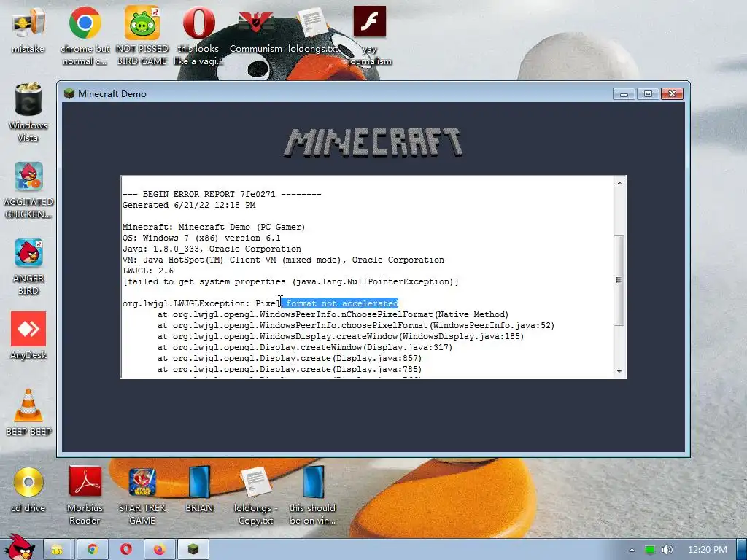The height and width of the screenshot is (560, 747).
Task: Open File Explorer from the taskbar
Action: [x=57, y=550]
